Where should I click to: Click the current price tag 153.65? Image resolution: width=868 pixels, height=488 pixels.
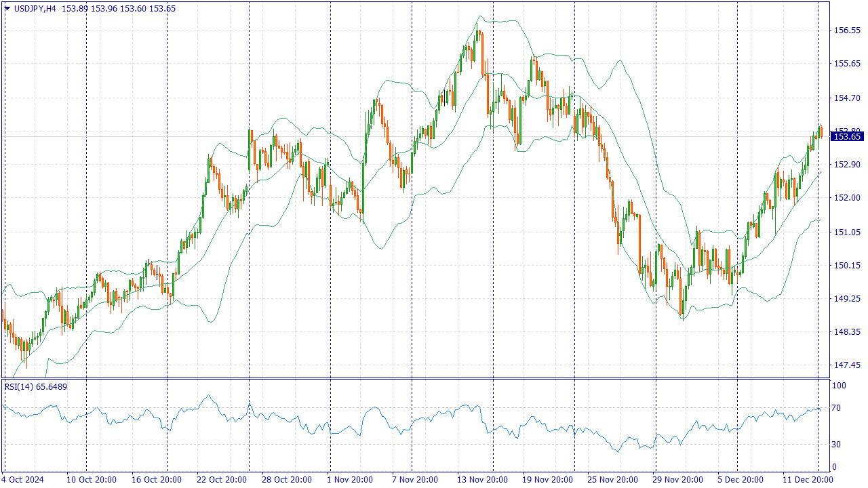coord(846,136)
